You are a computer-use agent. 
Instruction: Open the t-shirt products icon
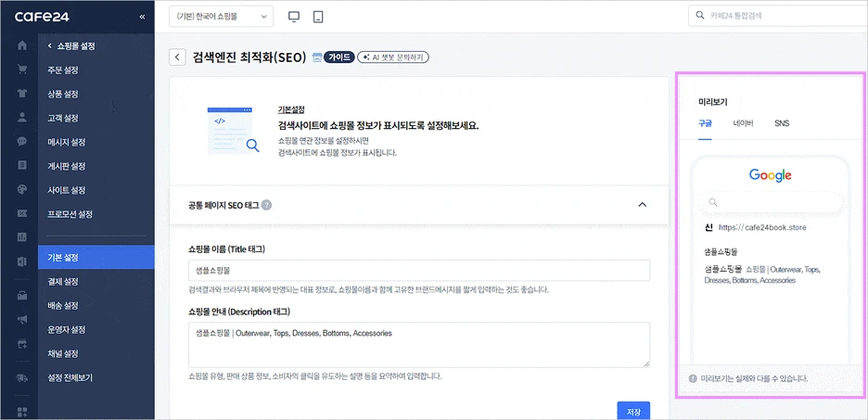click(22, 94)
